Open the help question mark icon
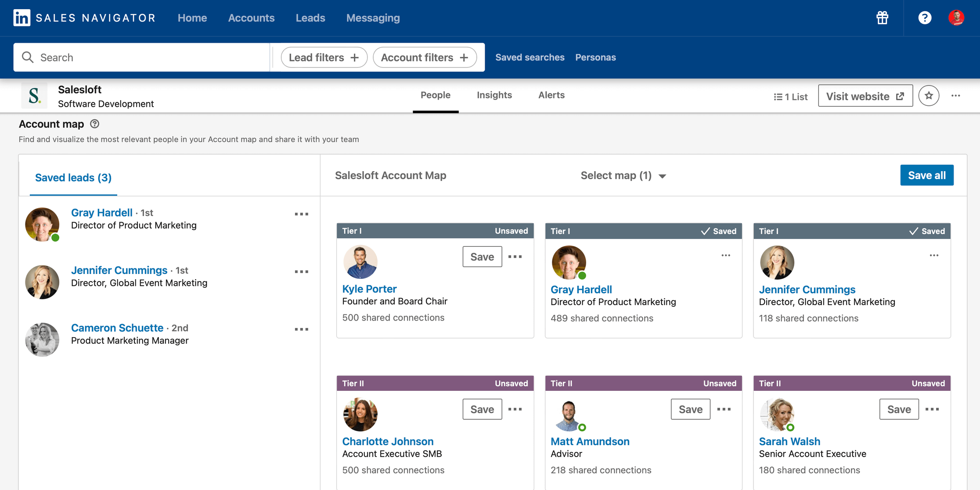The image size is (980, 490). click(x=925, y=18)
